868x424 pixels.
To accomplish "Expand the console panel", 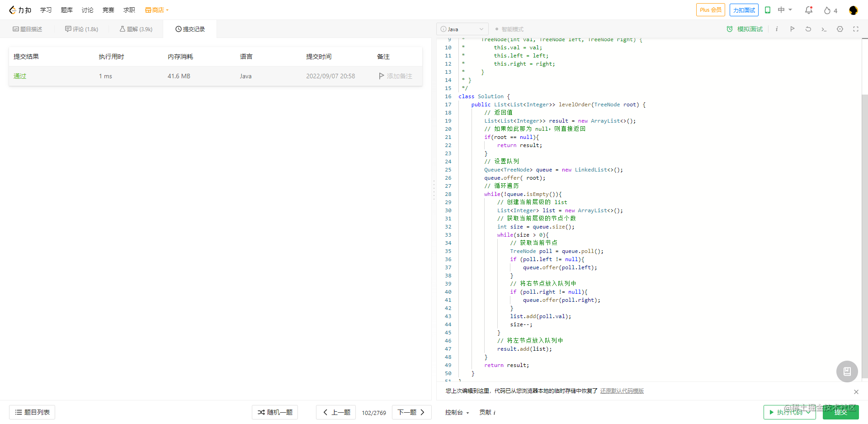I will (457, 412).
